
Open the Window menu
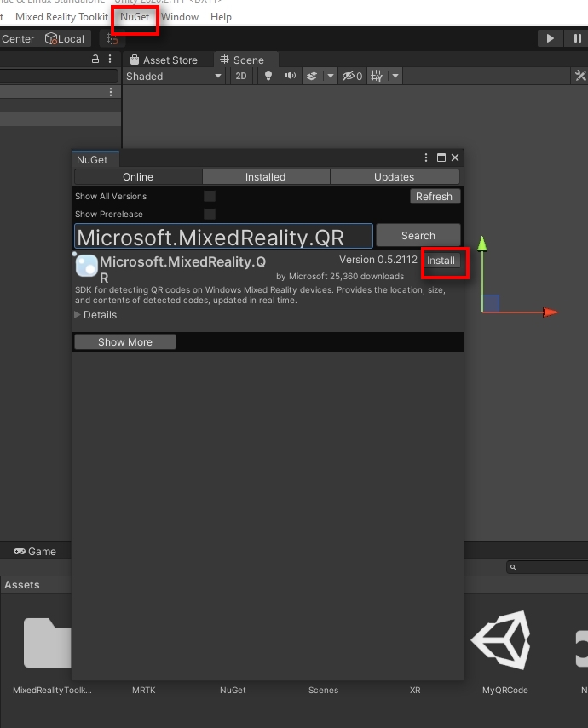click(180, 17)
